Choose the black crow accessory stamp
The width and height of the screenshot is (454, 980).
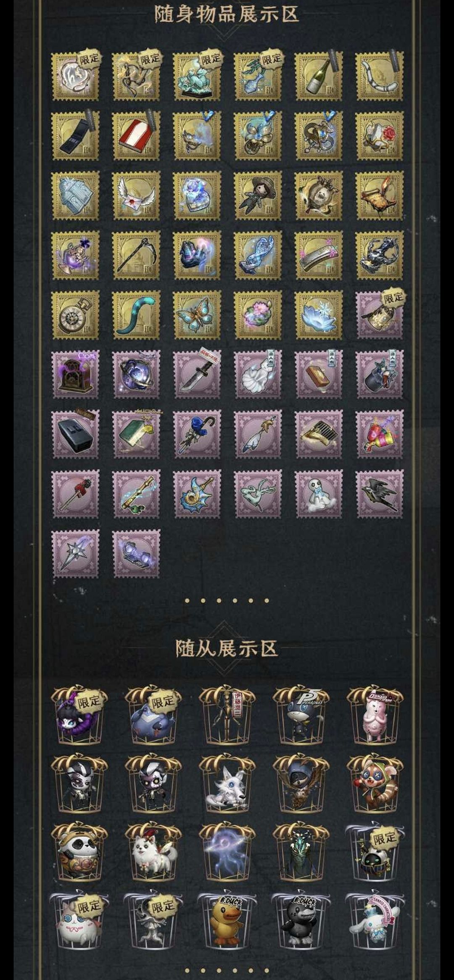click(380, 494)
